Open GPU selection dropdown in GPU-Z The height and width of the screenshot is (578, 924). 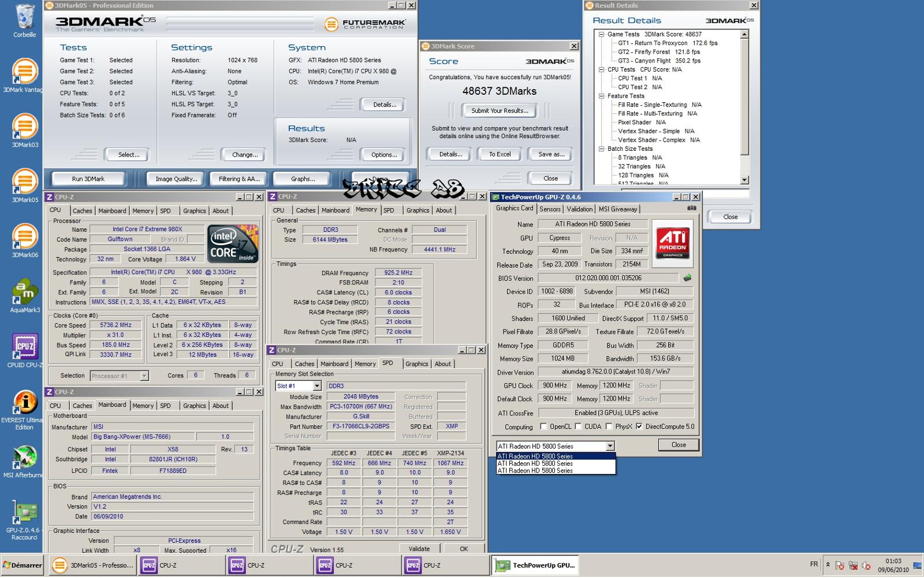point(610,446)
